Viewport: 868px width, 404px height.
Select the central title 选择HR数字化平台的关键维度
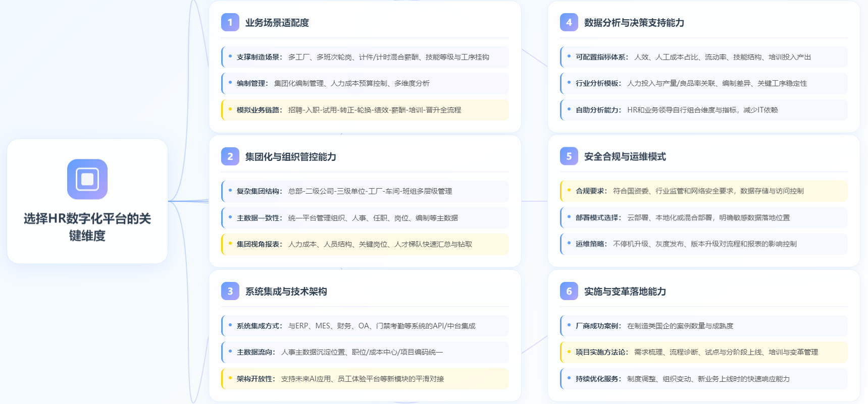click(x=87, y=227)
